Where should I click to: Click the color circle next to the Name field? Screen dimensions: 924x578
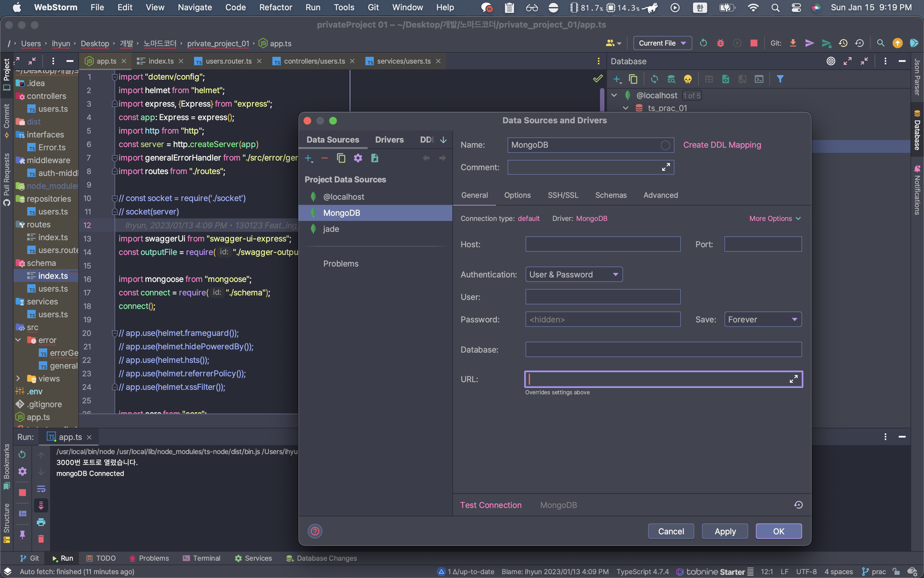(x=665, y=145)
